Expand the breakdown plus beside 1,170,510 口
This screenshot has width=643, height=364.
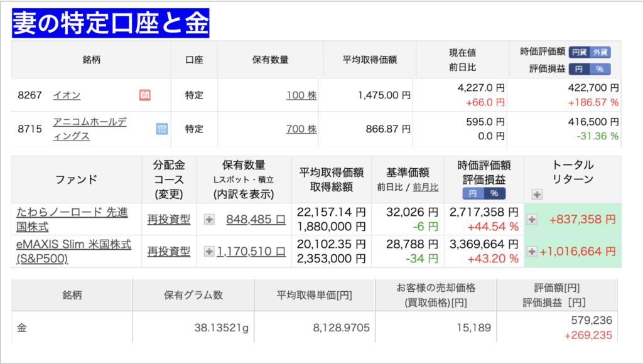(x=209, y=251)
